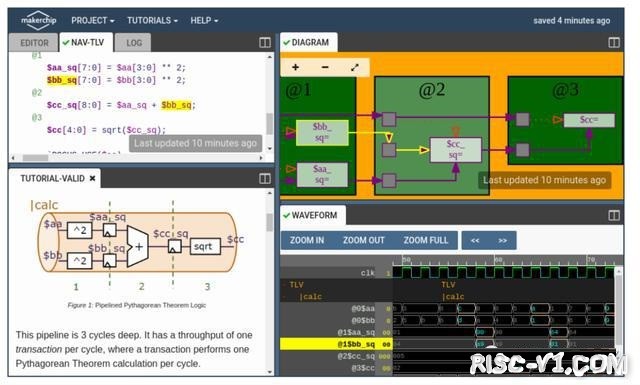
Task: Step waveform left with << button
Action: (475, 240)
